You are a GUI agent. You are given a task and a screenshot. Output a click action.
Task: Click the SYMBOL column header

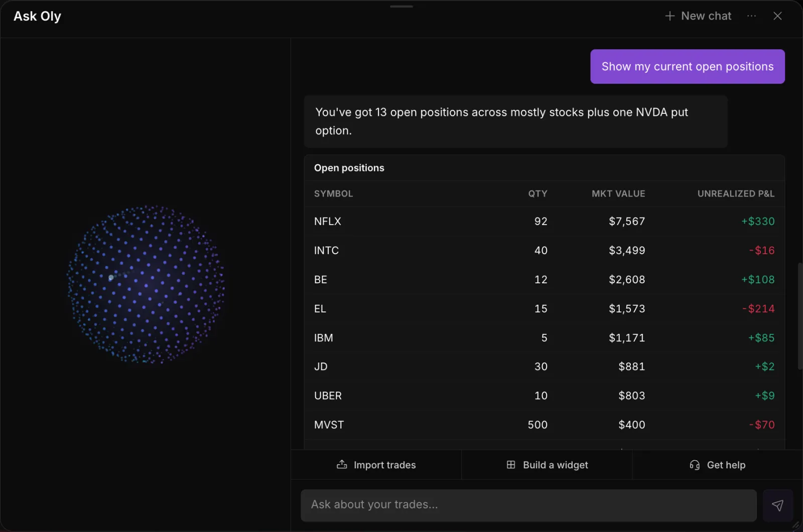click(x=333, y=194)
